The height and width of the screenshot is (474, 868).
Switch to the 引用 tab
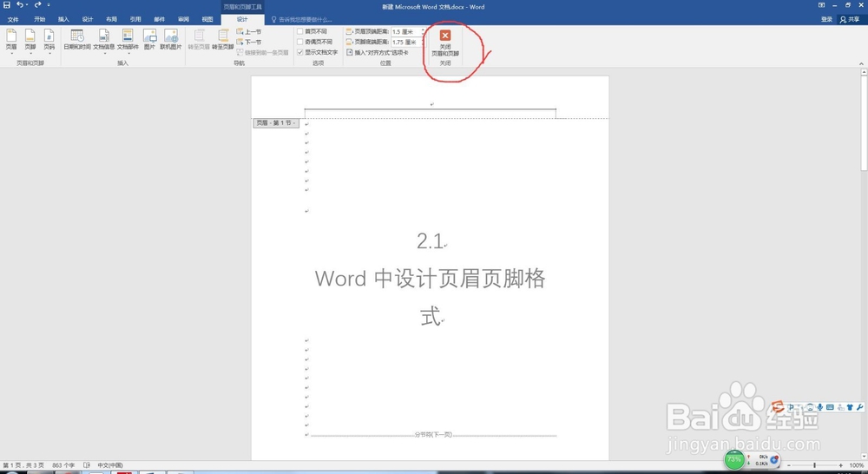tap(135, 19)
